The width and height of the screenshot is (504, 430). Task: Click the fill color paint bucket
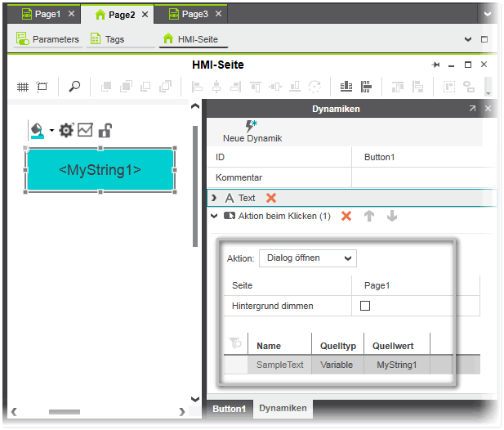pos(37,130)
